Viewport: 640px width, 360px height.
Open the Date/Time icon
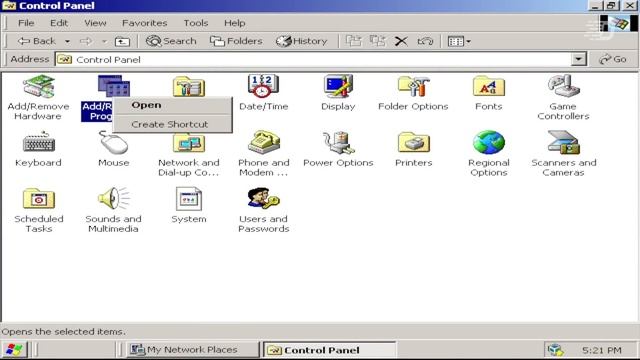click(x=263, y=86)
